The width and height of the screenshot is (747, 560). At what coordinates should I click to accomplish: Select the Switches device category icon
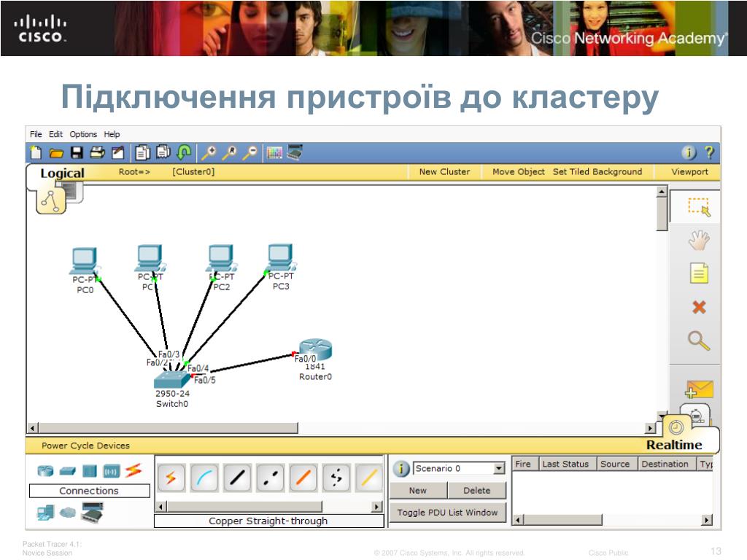(x=68, y=471)
